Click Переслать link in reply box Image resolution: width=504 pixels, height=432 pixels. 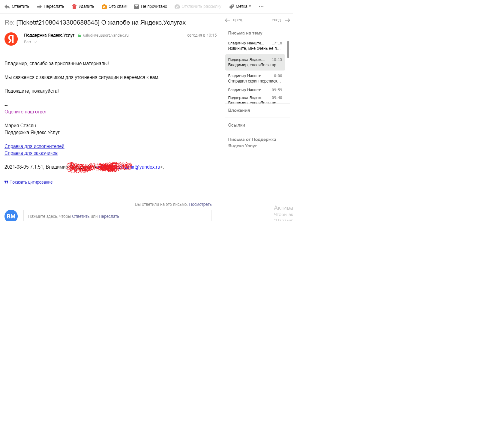pos(109,216)
